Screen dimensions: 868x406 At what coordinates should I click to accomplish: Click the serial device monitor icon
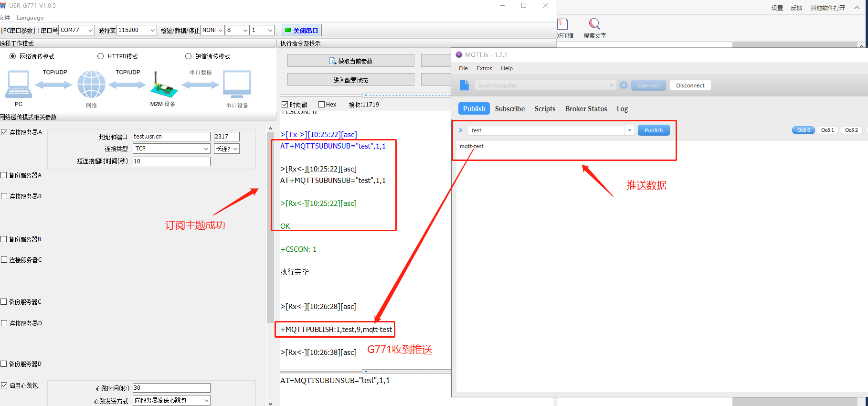pos(237,84)
